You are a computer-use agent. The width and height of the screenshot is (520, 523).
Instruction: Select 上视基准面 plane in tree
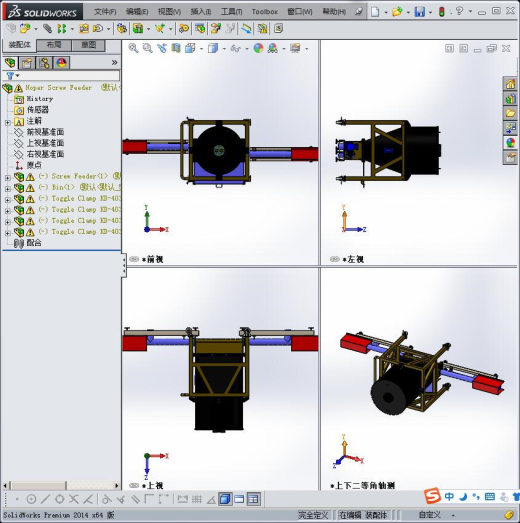coord(45,143)
